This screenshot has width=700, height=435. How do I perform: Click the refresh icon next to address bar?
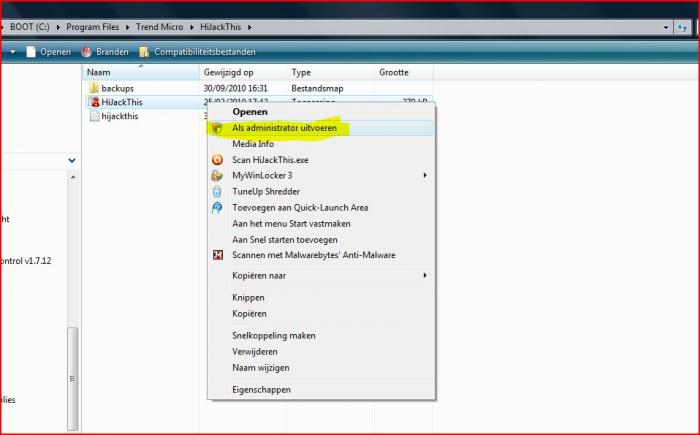tap(682, 27)
